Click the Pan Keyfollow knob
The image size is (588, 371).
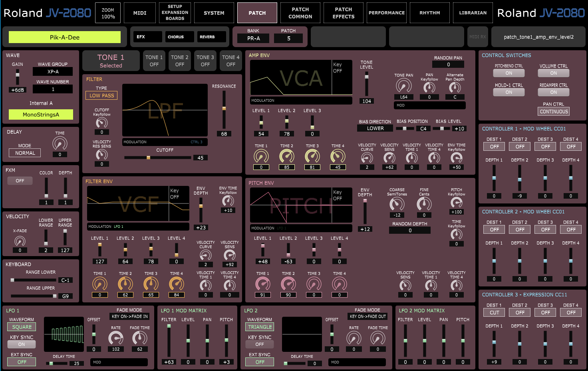click(429, 87)
